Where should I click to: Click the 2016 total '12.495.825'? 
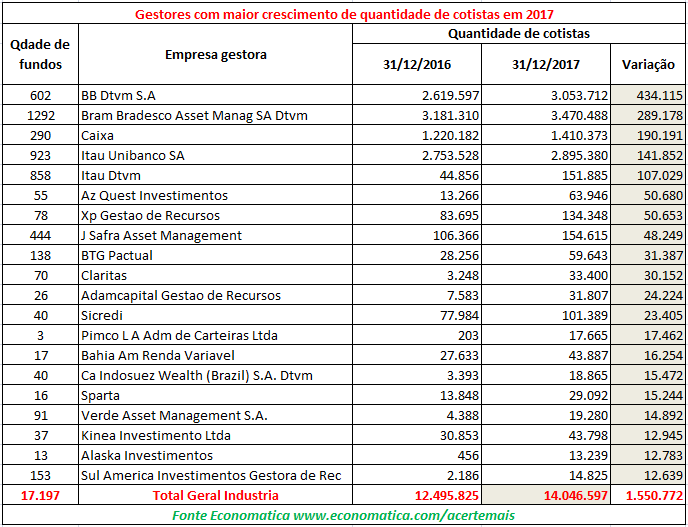click(x=417, y=495)
